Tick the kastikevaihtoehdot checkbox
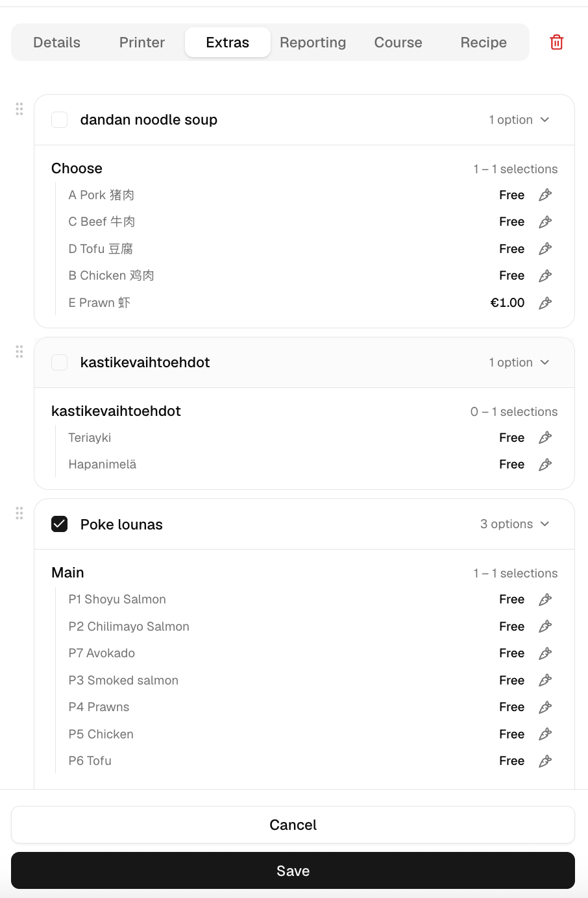 [60, 362]
